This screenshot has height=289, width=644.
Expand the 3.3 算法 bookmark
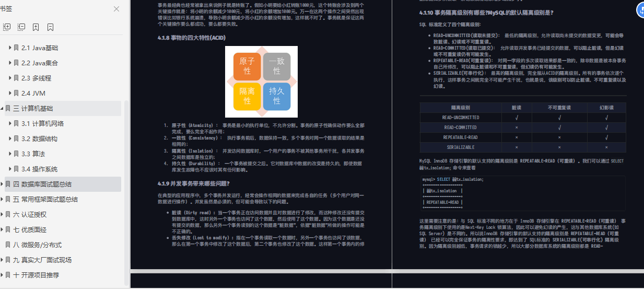tap(9, 154)
